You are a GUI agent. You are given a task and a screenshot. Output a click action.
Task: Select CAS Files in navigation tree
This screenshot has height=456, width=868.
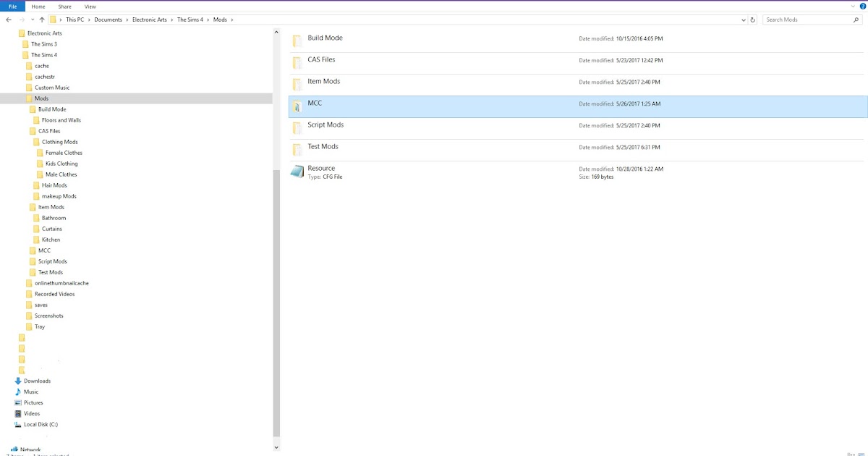tap(49, 131)
